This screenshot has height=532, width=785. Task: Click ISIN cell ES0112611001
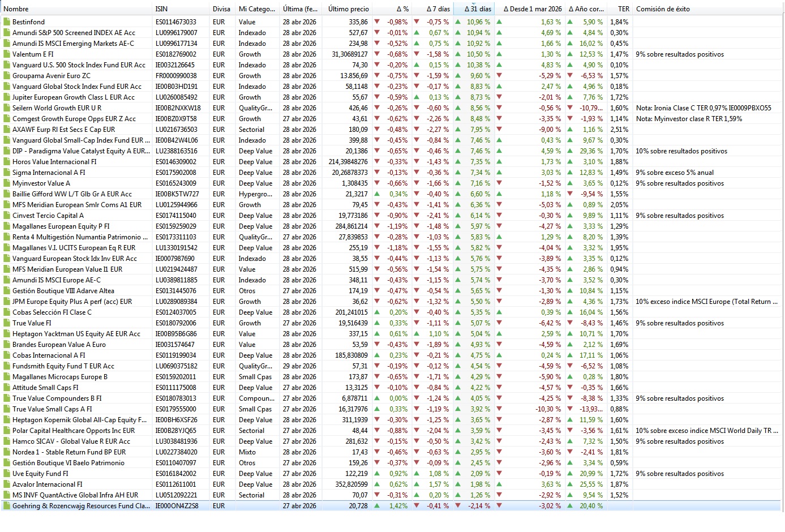176,484
